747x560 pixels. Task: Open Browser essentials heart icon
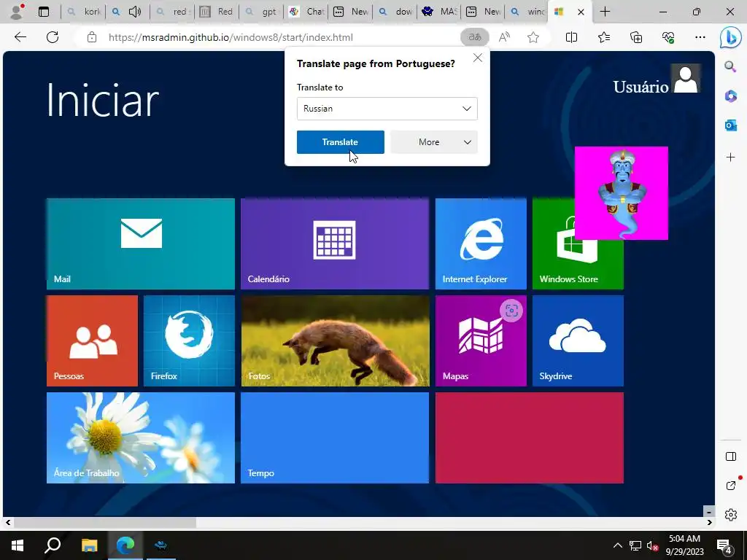click(668, 37)
